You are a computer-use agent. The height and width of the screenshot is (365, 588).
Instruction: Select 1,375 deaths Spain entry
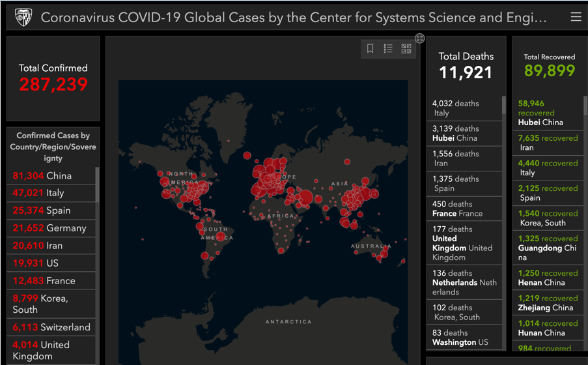pos(464,184)
